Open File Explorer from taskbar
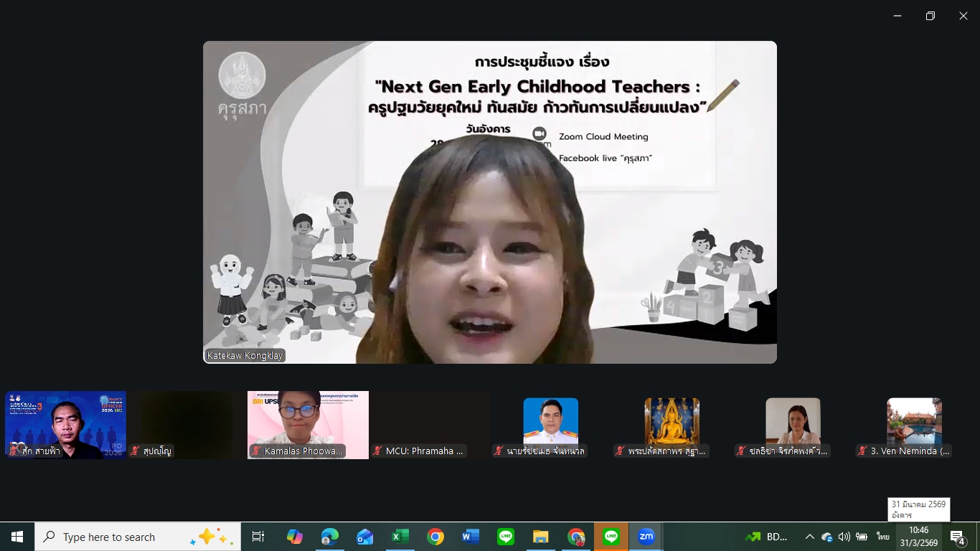980x551 pixels. click(x=540, y=537)
